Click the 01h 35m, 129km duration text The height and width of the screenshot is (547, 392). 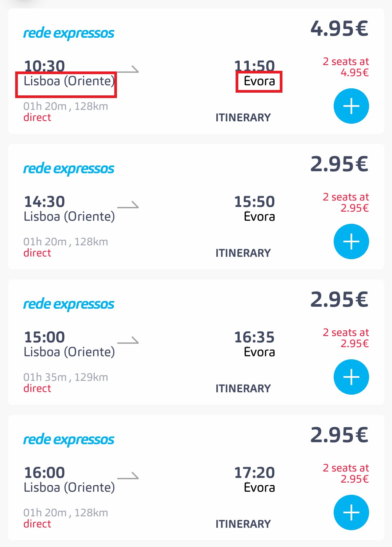point(66,377)
